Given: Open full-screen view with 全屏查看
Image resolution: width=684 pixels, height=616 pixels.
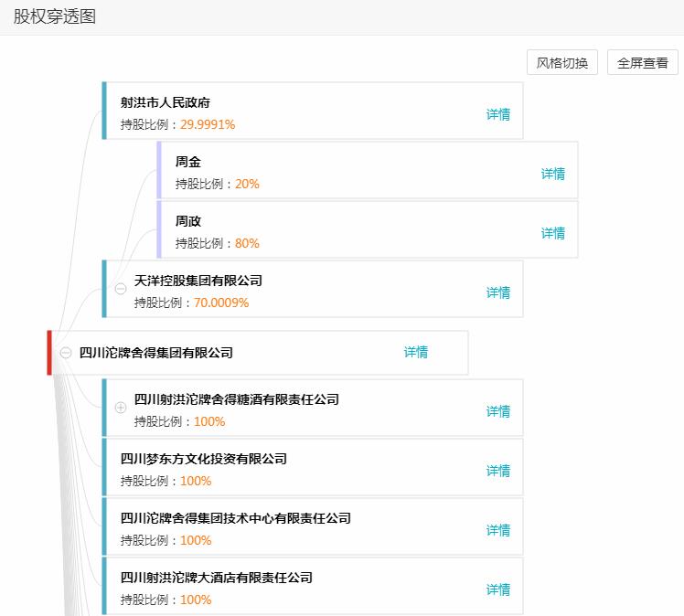Looking at the screenshot, I should pyautogui.click(x=642, y=63).
